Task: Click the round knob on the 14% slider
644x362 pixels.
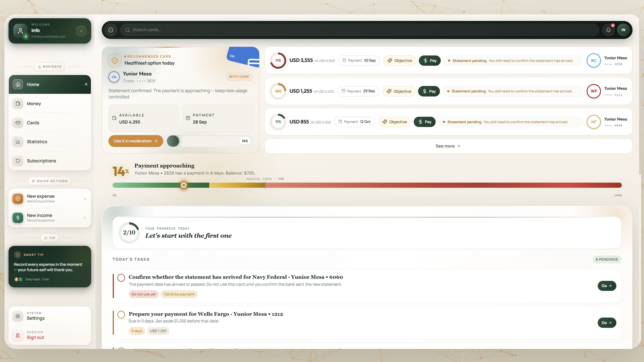Action: [x=173, y=141]
